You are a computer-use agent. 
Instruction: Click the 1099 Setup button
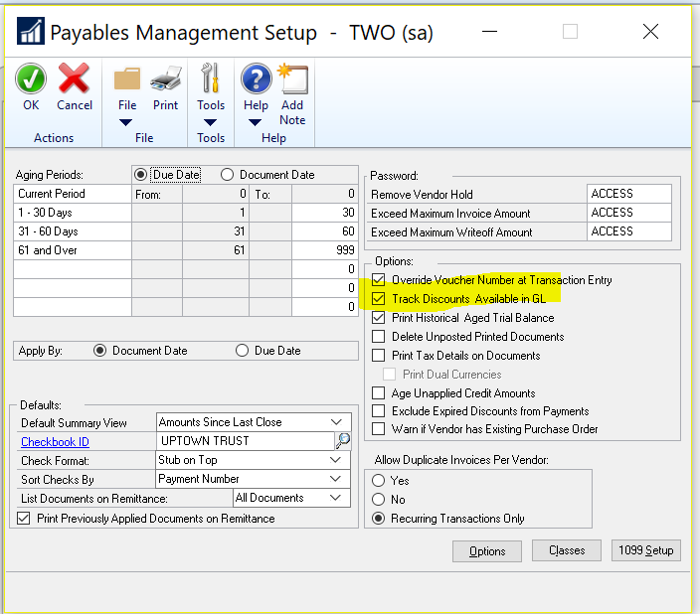click(646, 550)
